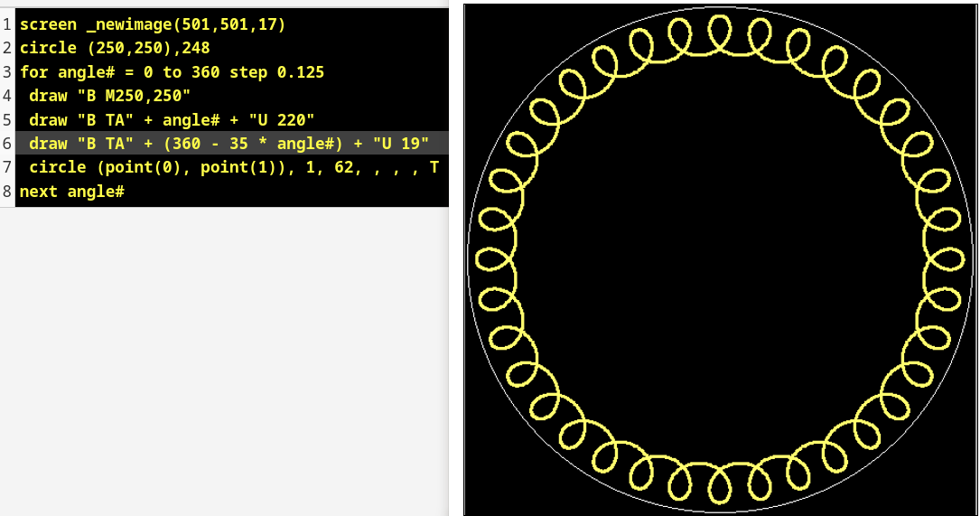Click line number 1 in gutter

(7, 24)
